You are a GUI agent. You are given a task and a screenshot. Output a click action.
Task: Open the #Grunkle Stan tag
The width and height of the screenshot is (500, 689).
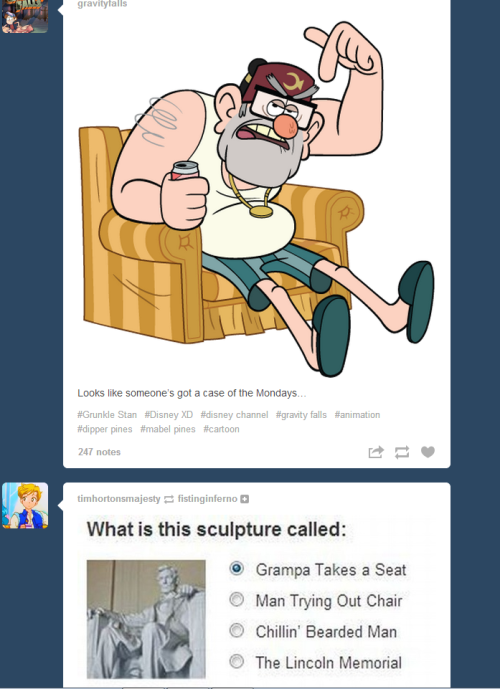107,415
